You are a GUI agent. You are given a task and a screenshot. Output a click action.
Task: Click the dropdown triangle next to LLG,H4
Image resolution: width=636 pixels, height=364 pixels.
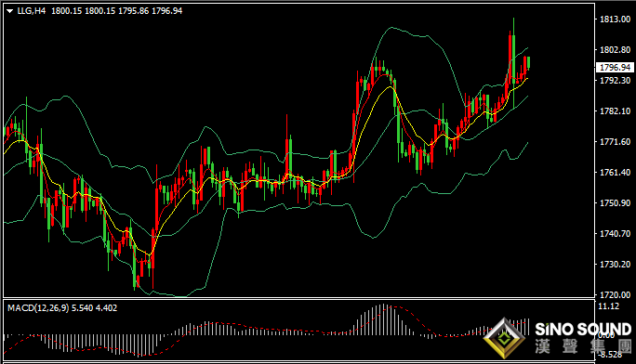point(9,11)
